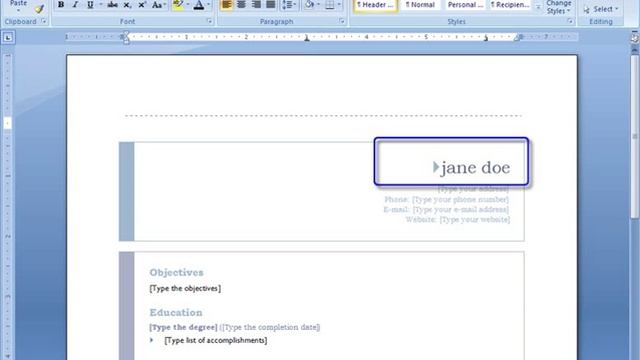Open line spacing options
This screenshot has width=640, height=360.
pos(289,4)
